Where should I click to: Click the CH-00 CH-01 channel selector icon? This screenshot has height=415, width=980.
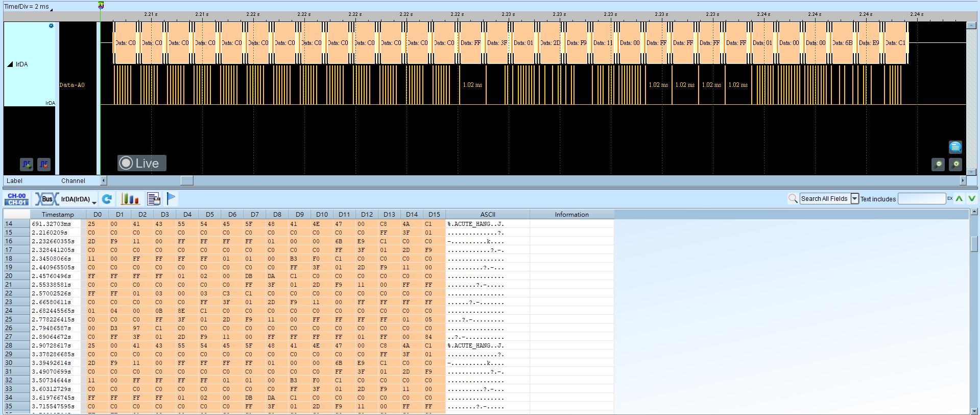pos(17,199)
